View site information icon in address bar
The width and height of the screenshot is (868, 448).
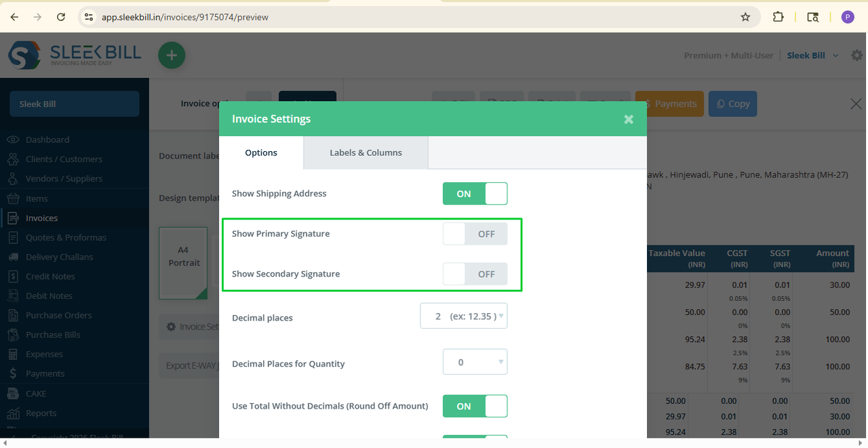88,17
